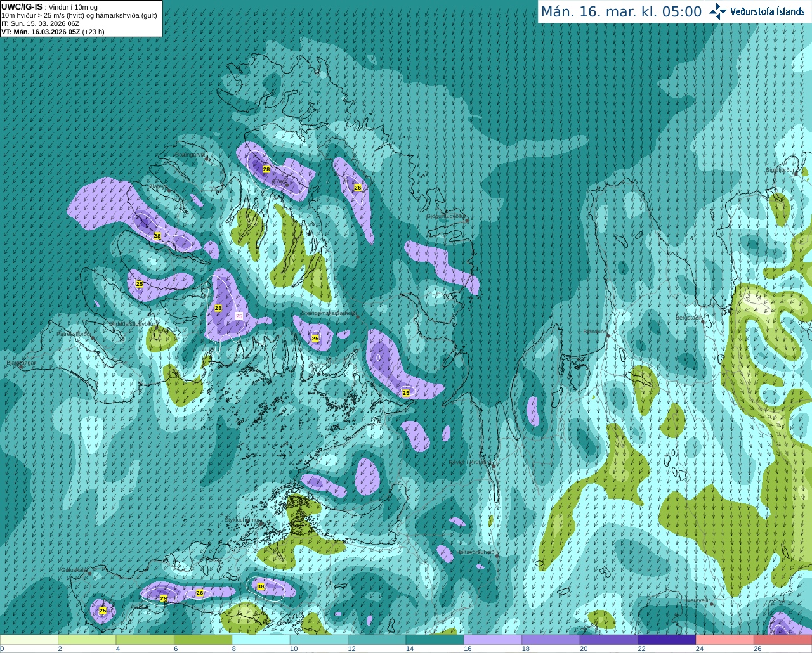Click the salmon legend swatch above 26
Screen dimensions: 812x653
click(x=783, y=640)
